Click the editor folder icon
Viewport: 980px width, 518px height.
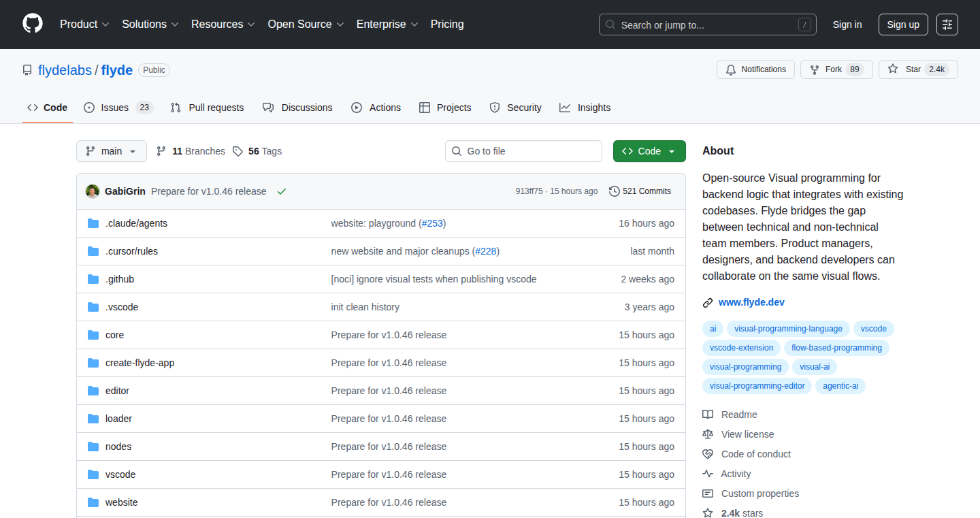coord(93,391)
